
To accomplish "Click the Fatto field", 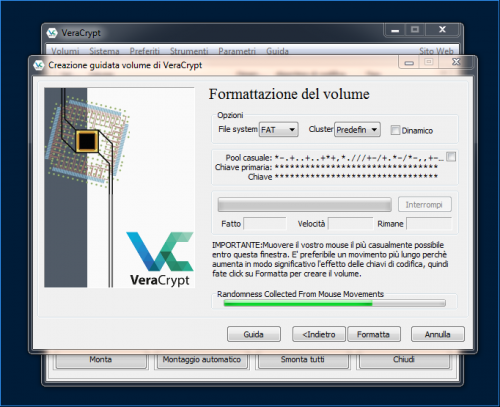I will coord(265,223).
